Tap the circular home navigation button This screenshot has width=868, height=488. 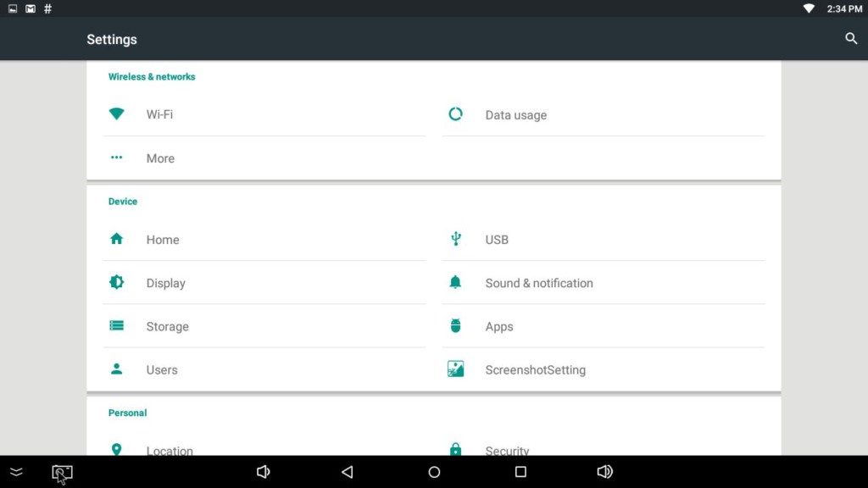pos(434,472)
